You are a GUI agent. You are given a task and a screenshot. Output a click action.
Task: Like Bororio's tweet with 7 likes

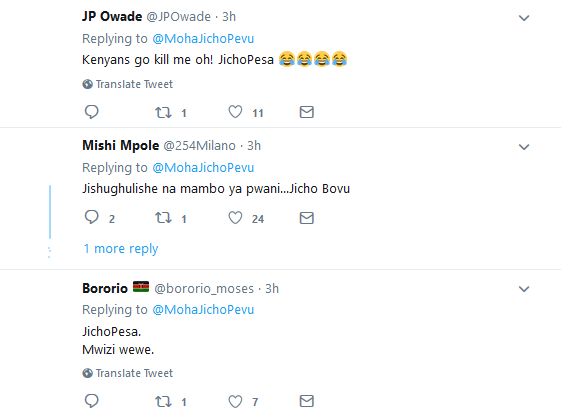[x=235, y=401]
